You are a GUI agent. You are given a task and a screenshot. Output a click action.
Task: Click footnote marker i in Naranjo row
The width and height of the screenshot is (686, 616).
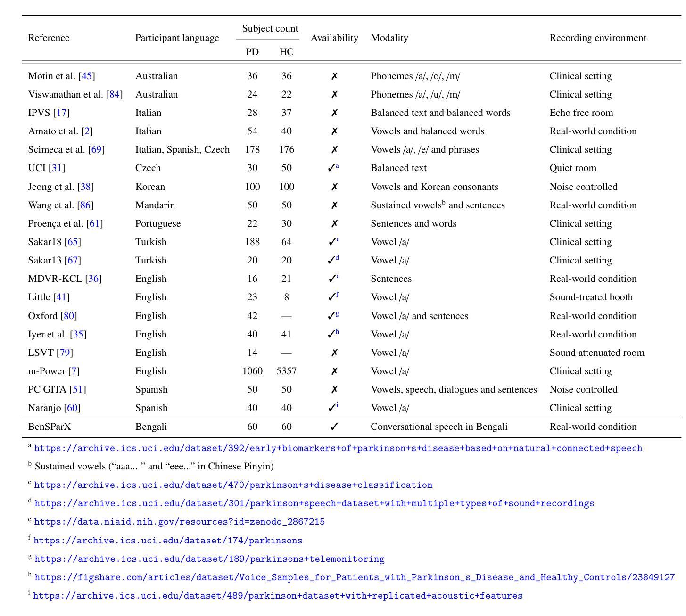click(x=337, y=405)
